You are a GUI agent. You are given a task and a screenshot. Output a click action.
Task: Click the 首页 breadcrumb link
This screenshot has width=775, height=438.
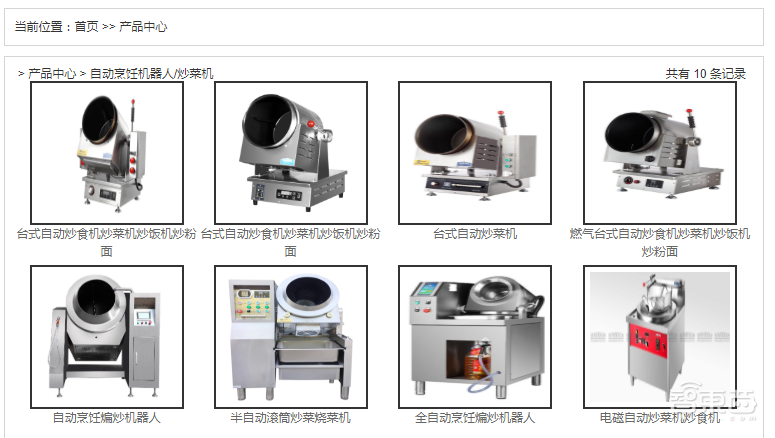tap(86, 27)
